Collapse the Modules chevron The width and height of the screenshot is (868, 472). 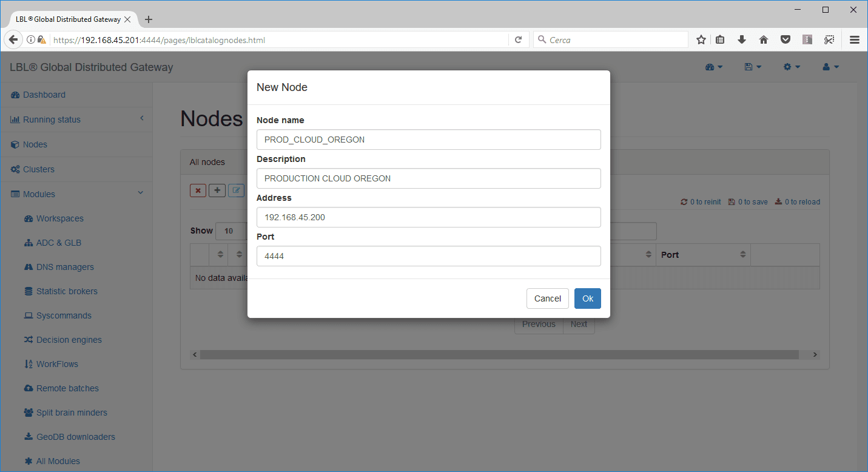click(x=141, y=194)
